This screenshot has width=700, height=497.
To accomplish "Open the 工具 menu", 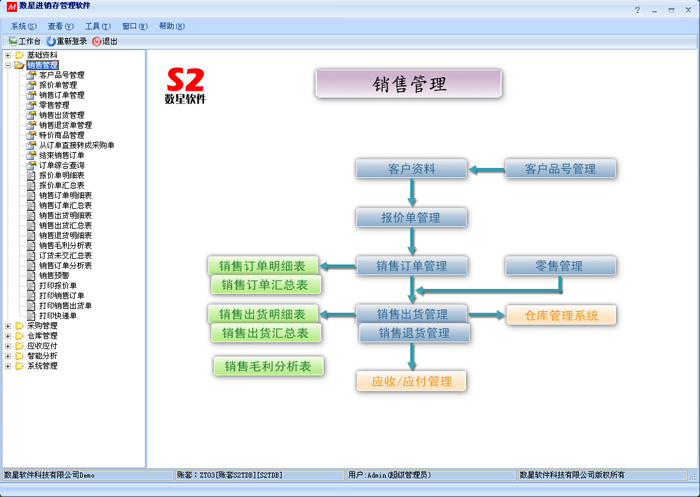I will pos(97,26).
